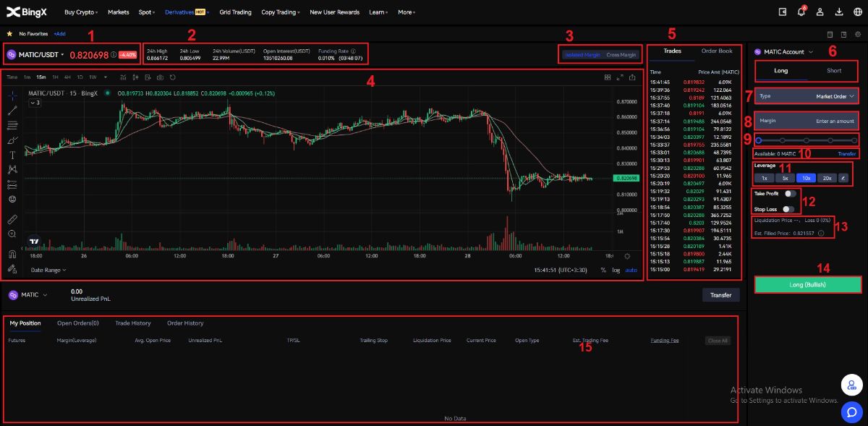This screenshot has height=426, width=868.
Task: Select the crosshair cursor tool
Action: pos(12,95)
